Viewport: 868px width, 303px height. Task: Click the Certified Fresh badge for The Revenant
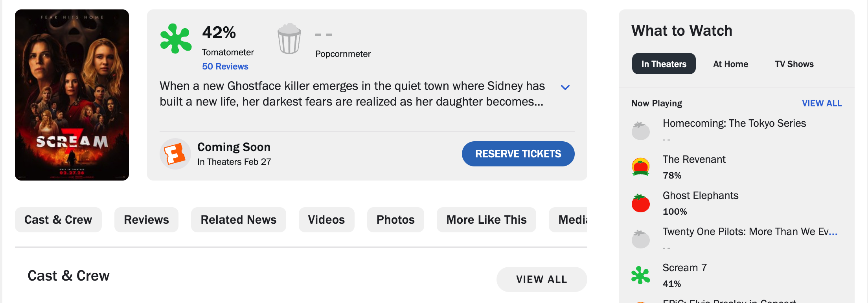(640, 167)
